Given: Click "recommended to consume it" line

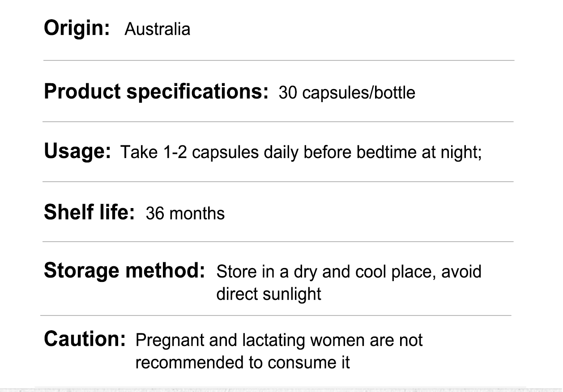Looking at the screenshot, I should pos(242,362).
